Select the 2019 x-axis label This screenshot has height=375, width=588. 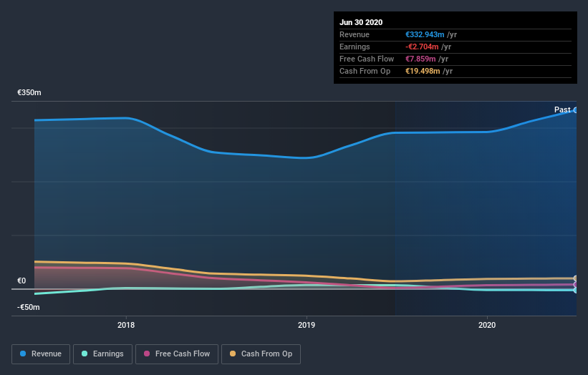point(307,325)
